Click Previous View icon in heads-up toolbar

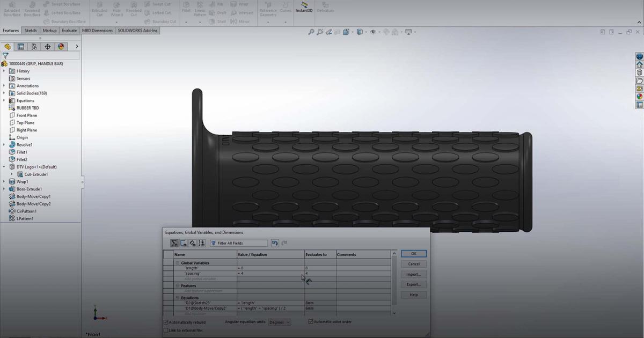tap(329, 32)
